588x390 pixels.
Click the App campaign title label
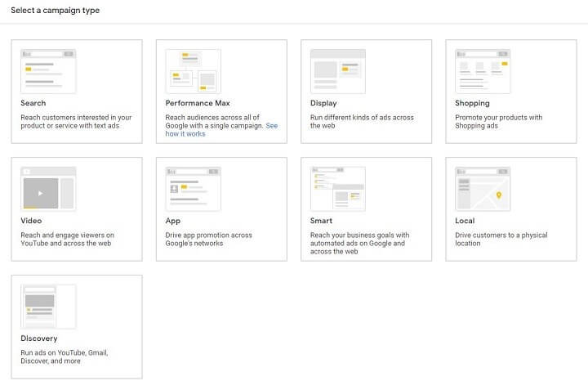[173, 221]
